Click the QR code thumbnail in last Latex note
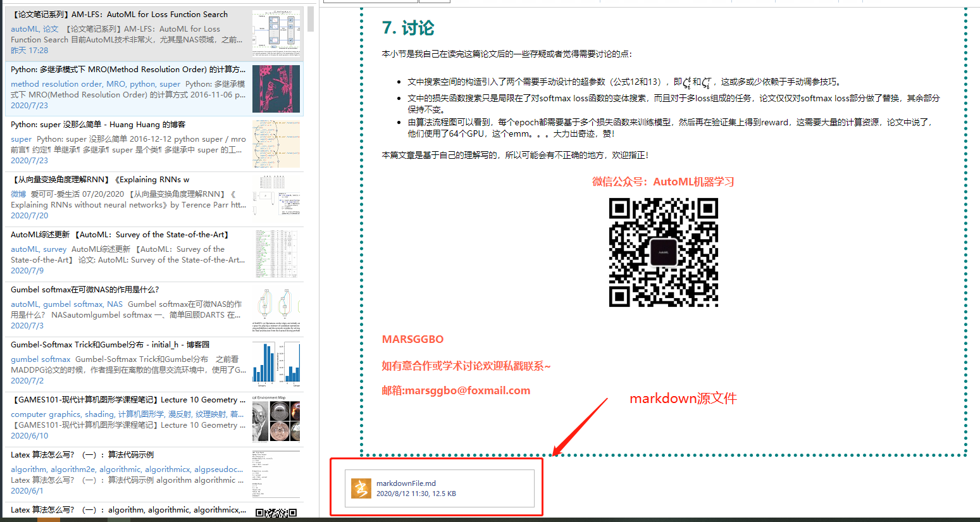The image size is (980, 522). point(276,513)
